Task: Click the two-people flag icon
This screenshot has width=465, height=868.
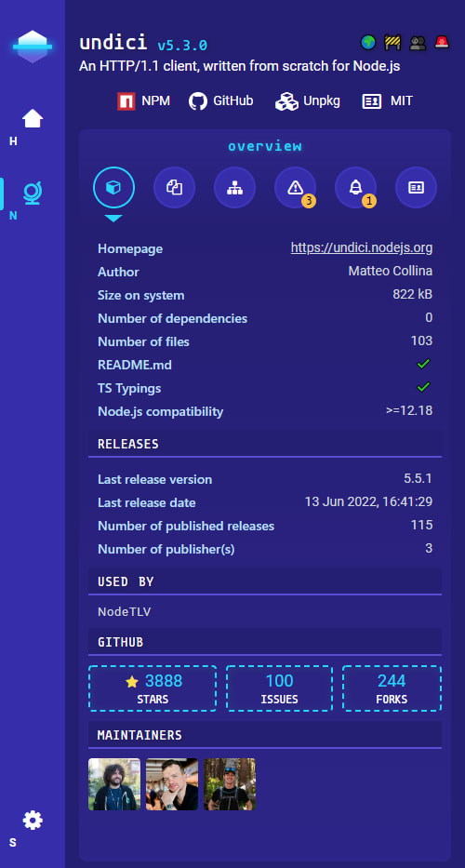Action: (x=418, y=43)
